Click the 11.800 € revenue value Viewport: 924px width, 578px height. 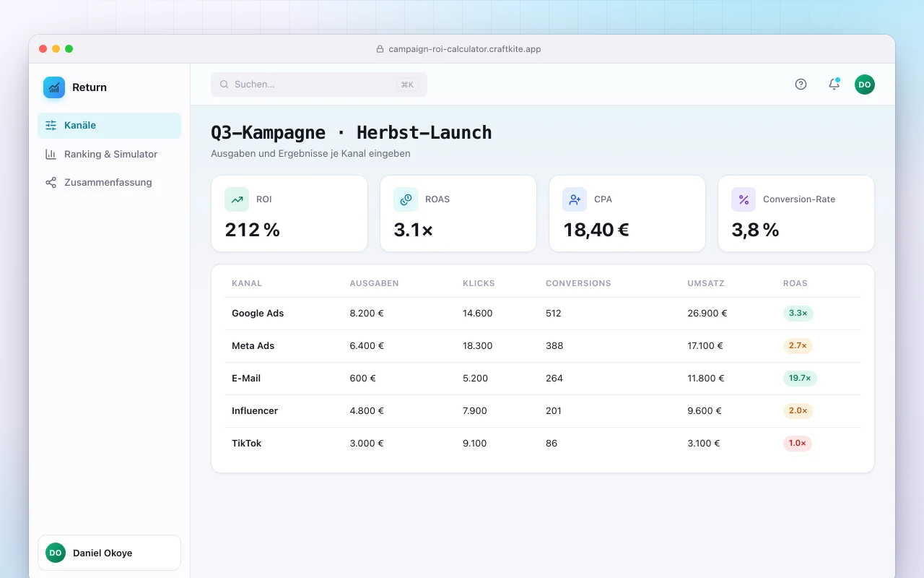706,379
